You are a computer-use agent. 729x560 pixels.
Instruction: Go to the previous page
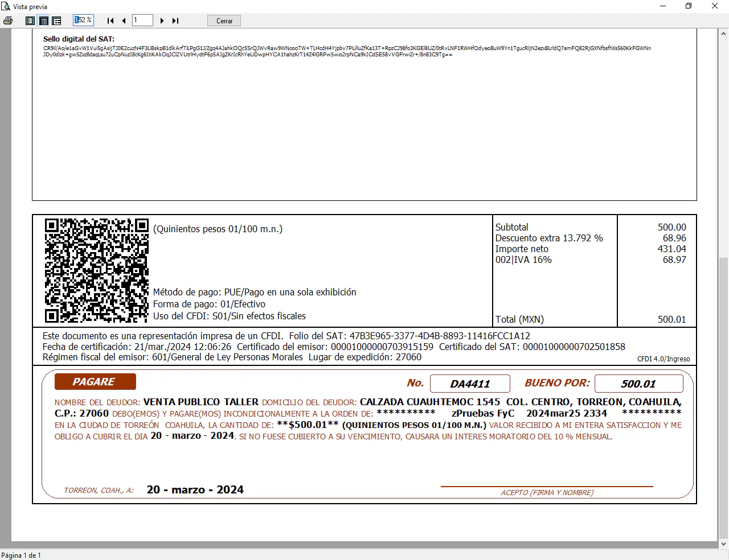[124, 20]
